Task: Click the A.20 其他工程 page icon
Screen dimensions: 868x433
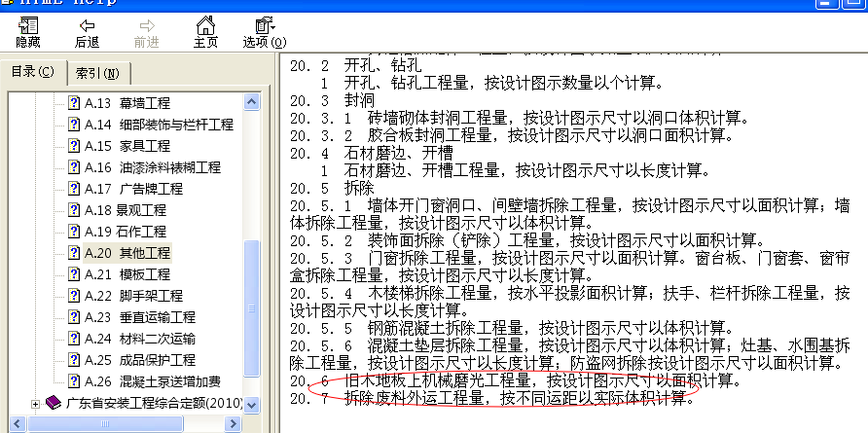Action: click(74, 253)
